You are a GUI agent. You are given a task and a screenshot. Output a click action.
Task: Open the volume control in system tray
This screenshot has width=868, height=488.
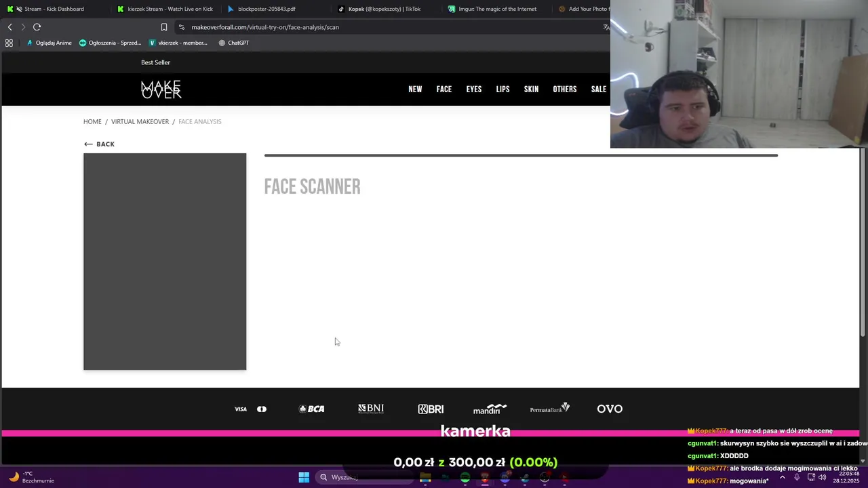coord(822,477)
